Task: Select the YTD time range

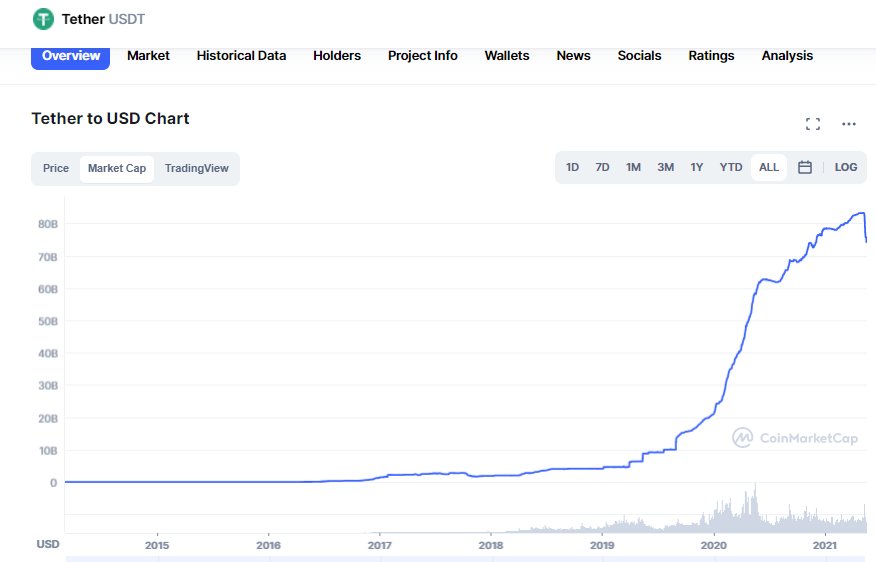Action: pyautogui.click(x=731, y=167)
